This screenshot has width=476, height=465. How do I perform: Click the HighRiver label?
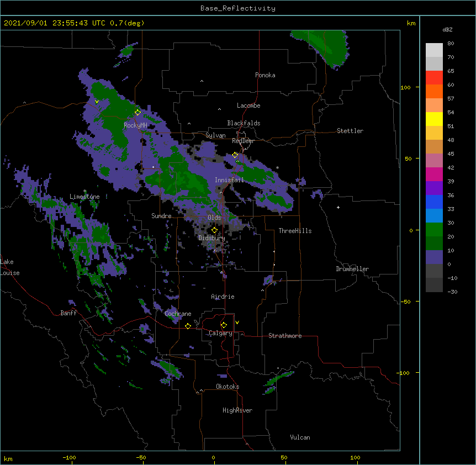click(237, 410)
